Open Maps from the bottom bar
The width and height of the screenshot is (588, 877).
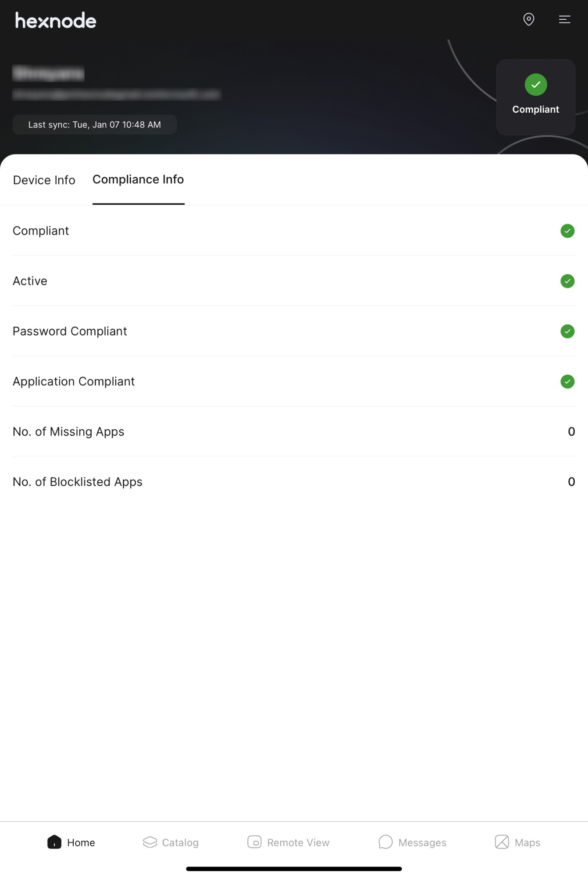tap(517, 842)
